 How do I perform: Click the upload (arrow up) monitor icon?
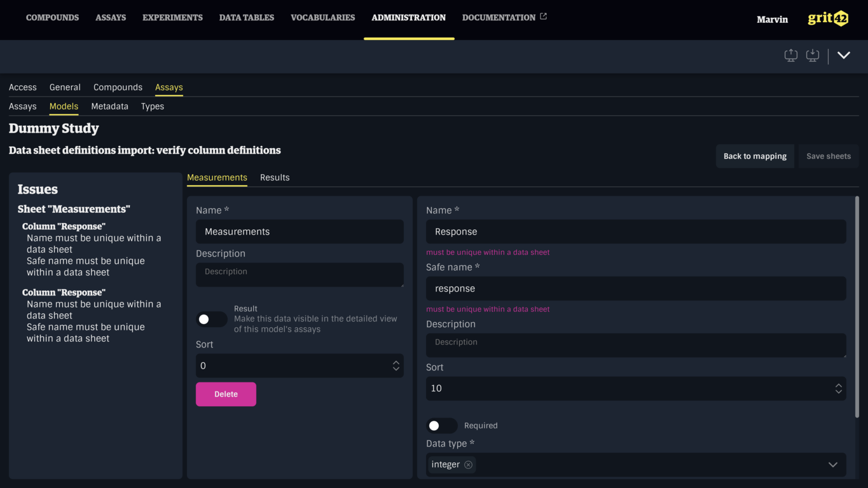(790, 56)
